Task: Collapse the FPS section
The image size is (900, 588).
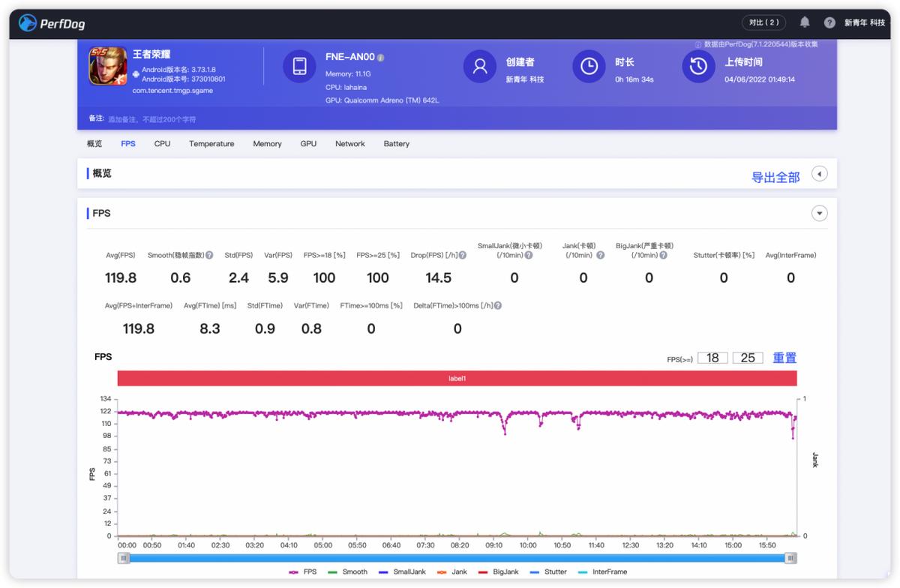Action: 820,214
